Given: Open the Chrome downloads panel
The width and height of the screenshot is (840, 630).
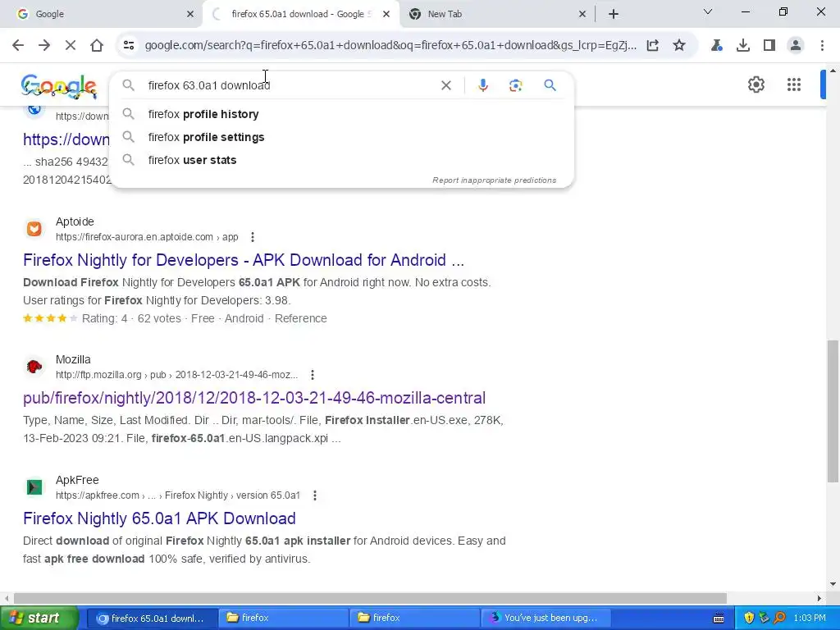Looking at the screenshot, I should tap(742, 46).
